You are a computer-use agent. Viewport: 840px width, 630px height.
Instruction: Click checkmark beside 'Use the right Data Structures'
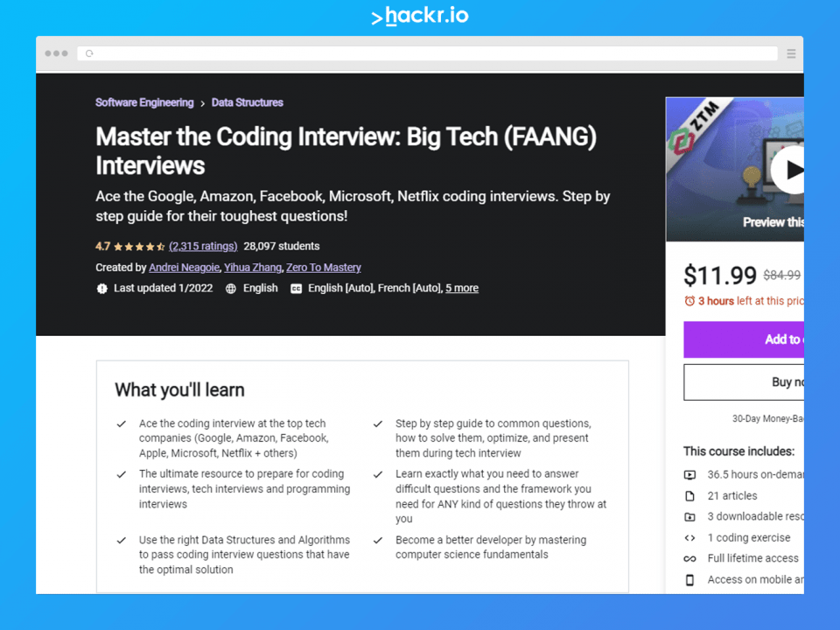[x=122, y=541]
